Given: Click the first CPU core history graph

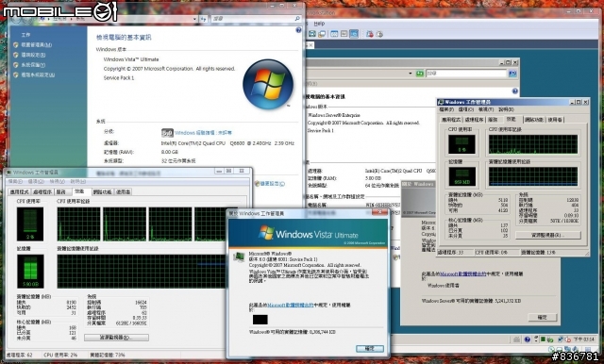Looking at the screenshot, I should (x=78, y=224).
